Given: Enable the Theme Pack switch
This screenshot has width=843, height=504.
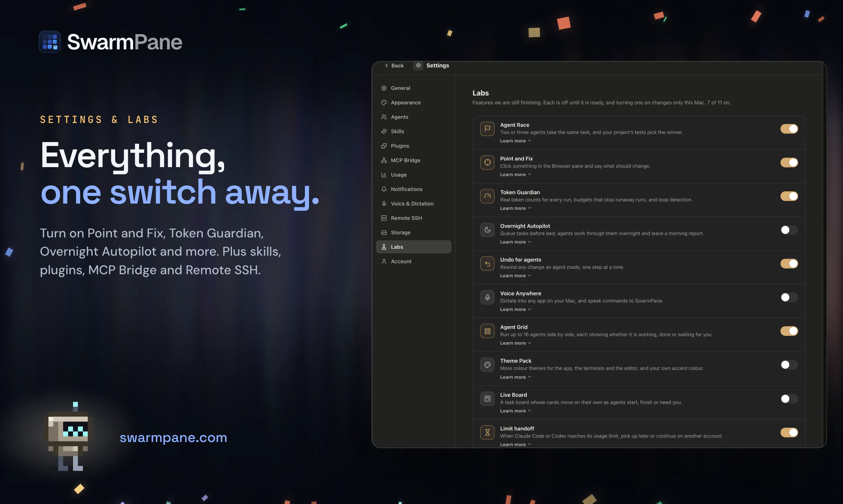Looking at the screenshot, I should 789,365.
